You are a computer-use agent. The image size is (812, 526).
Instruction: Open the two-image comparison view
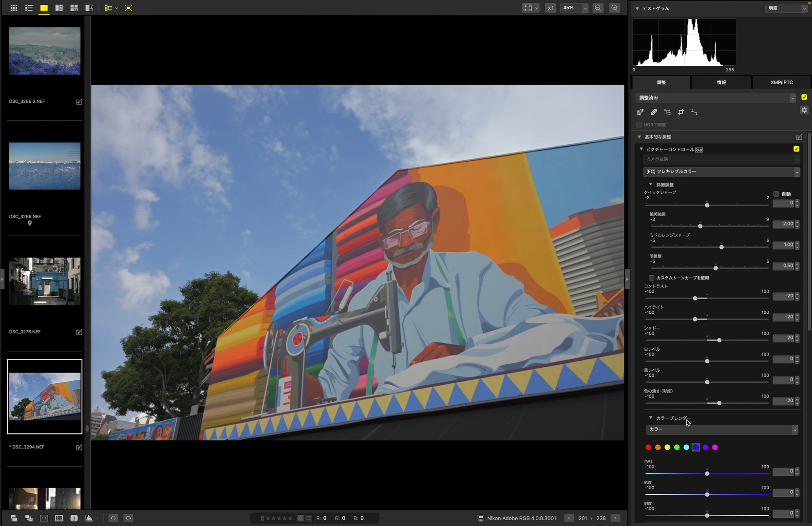pos(59,8)
